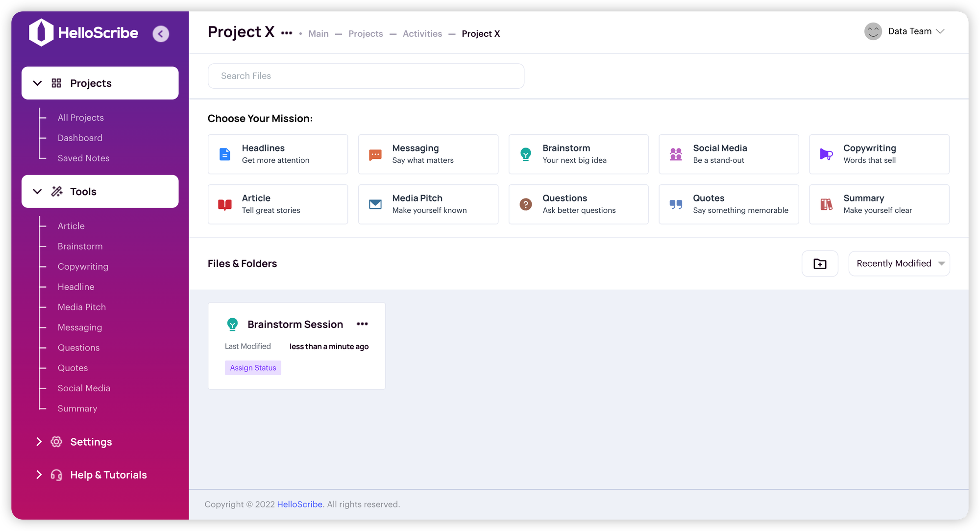Click the 'Be a stand-out' subtitle
The image size is (980, 531).
pyautogui.click(x=718, y=160)
